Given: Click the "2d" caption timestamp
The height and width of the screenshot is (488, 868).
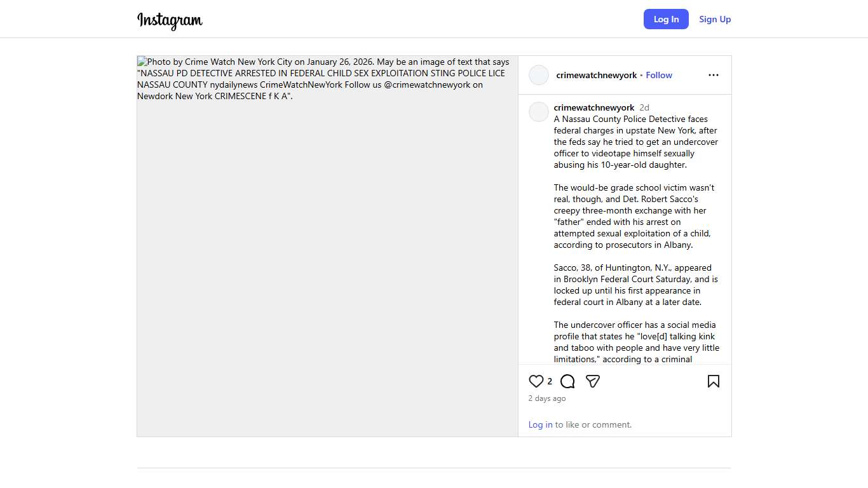Looking at the screenshot, I should [x=644, y=107].
